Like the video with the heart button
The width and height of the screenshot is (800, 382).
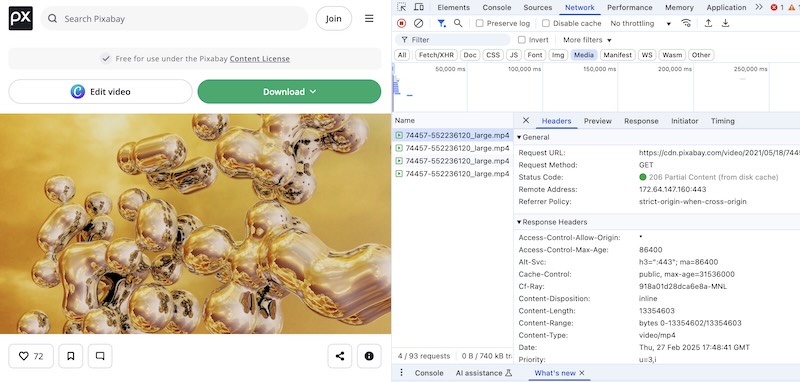tap(31, 356)
